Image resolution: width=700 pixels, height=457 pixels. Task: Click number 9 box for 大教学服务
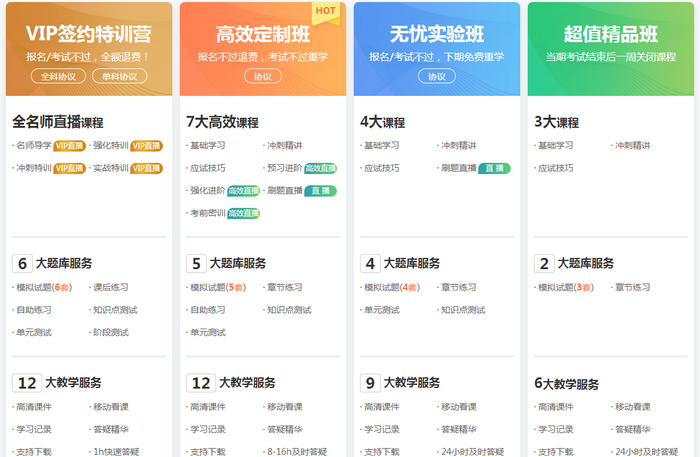pyautogui.click(x=370, y=382)
